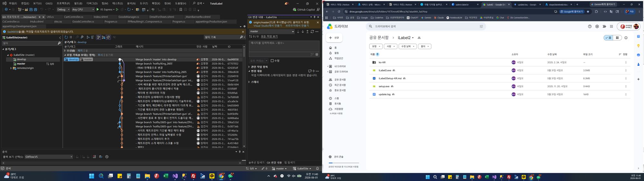This screenshot has height=181, width=644.
Task: Switch Drive to grid layout
Action: (617, 38)
